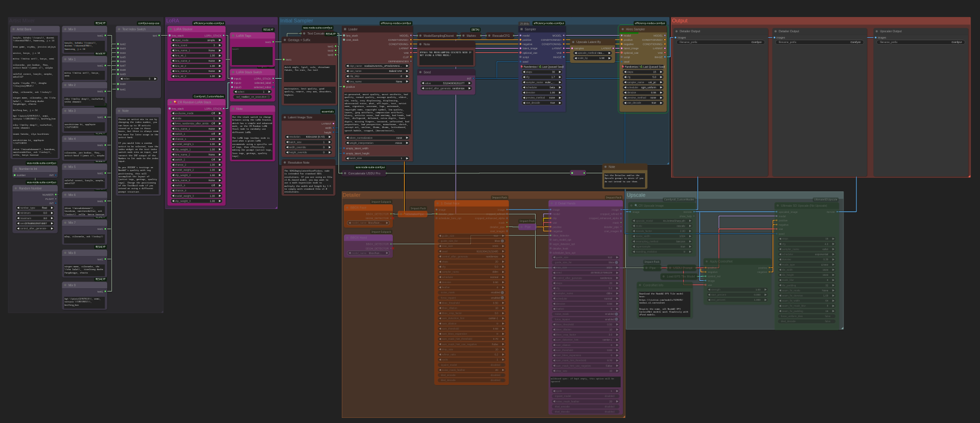
Task: Select the Detailer group title
Action: coord(351,195)
